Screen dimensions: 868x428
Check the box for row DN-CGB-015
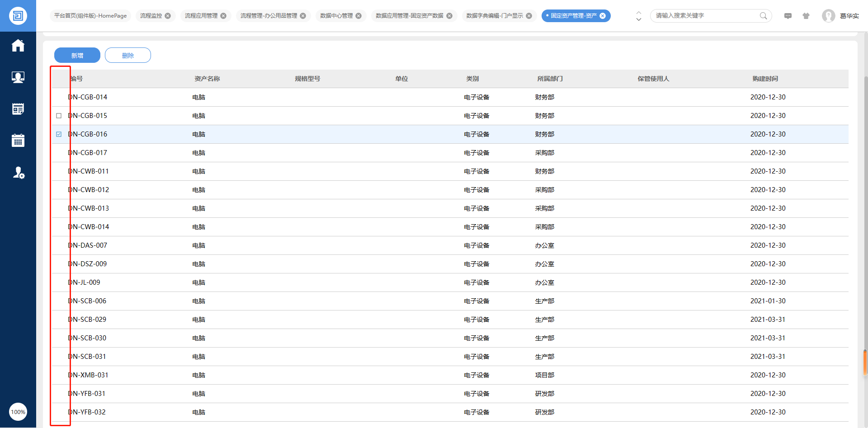(x=59, y=116)
